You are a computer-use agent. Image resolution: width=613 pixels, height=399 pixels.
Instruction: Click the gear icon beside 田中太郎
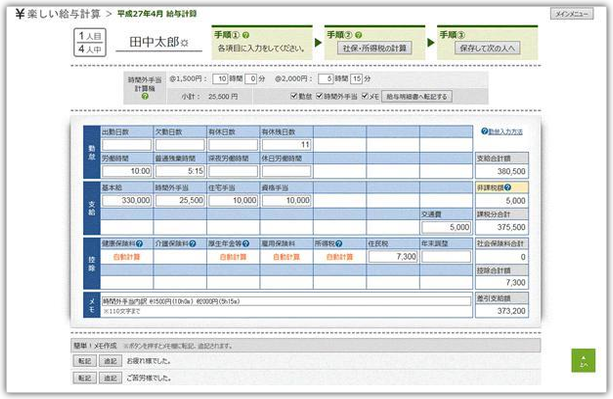pos(185,43)
